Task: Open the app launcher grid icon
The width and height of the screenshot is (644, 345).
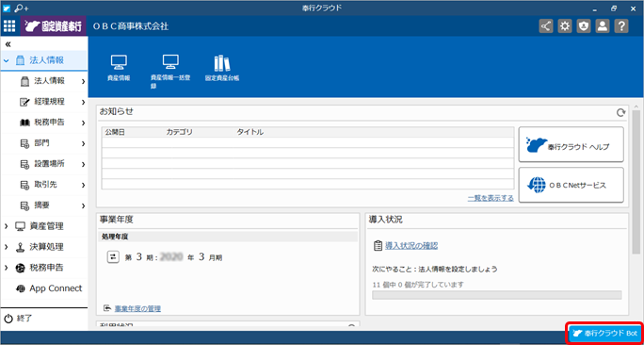Action: point(9,26)
